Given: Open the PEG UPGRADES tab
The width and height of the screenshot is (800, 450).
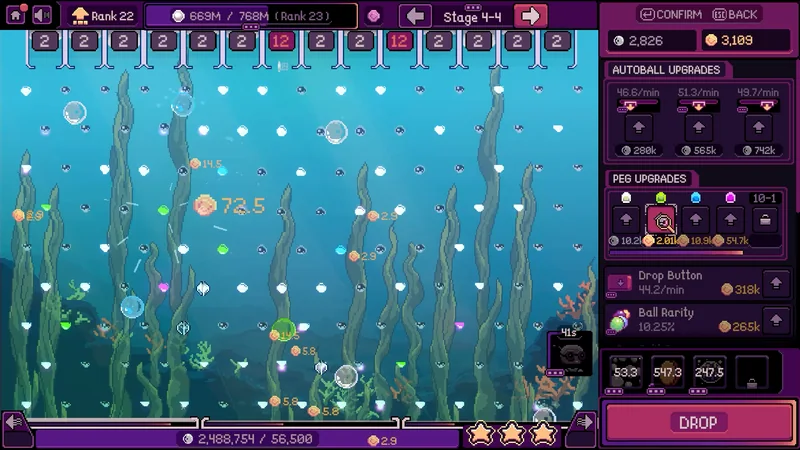Looking at the screenshot, I should (649, 179).
